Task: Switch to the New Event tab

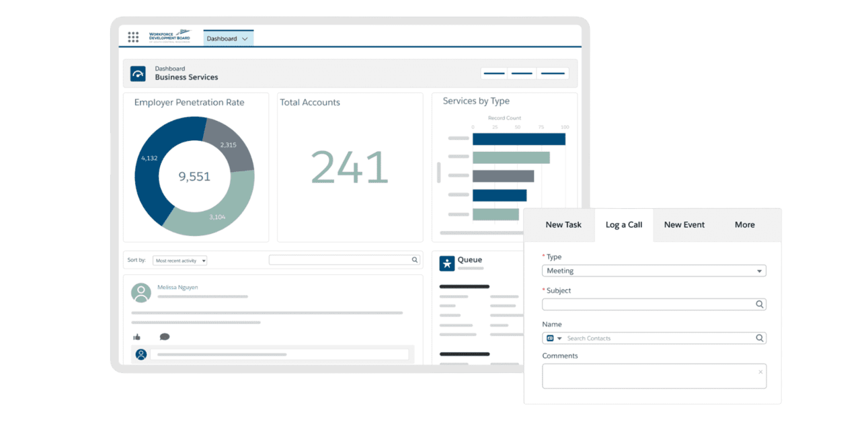Action: (x=684, y=225)
